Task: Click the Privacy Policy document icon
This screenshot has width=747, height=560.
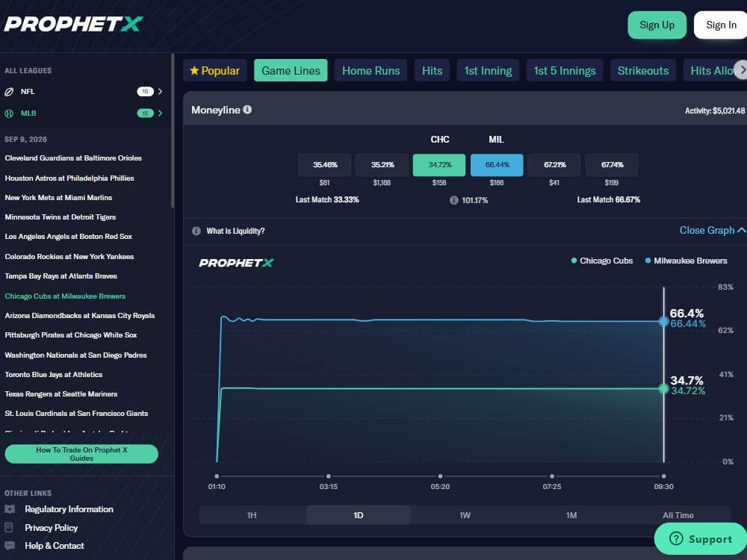Action: 8,528
